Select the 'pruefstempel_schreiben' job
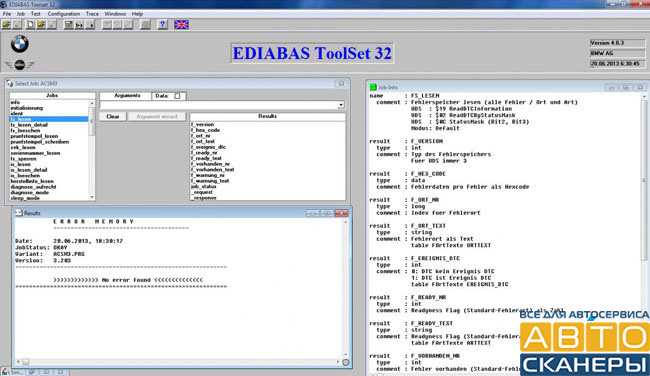650x376 pixels. point(40,142)
